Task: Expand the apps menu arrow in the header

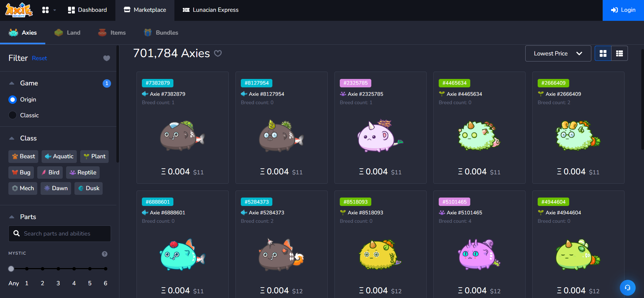Action: [x=55, y=10]
